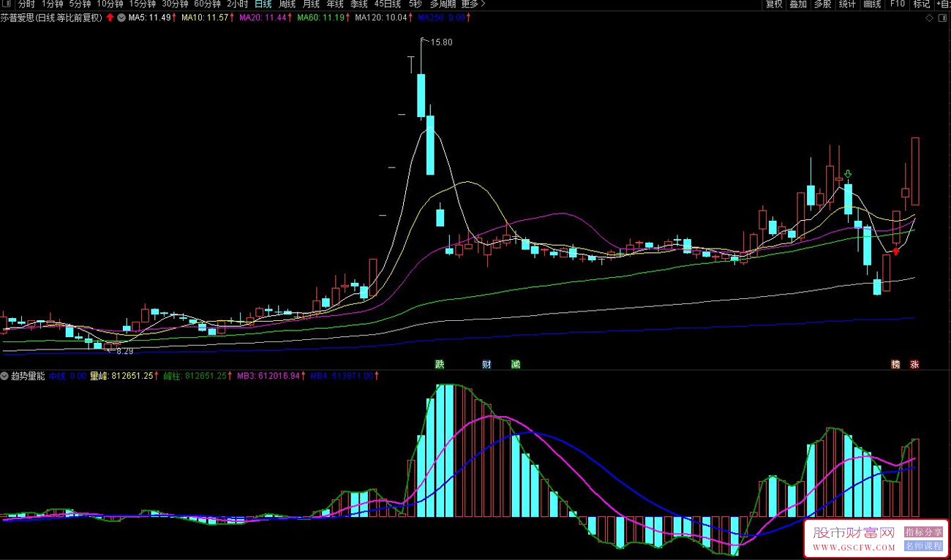This screenshot has height=560, width=951.
Task: Select the 5秒 period tab
Action: coord(415,4)
